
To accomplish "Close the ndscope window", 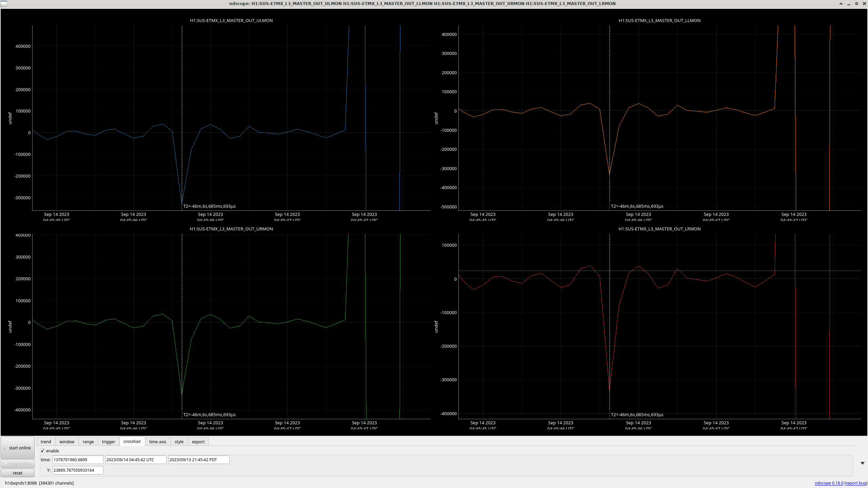I will point(864,4).
